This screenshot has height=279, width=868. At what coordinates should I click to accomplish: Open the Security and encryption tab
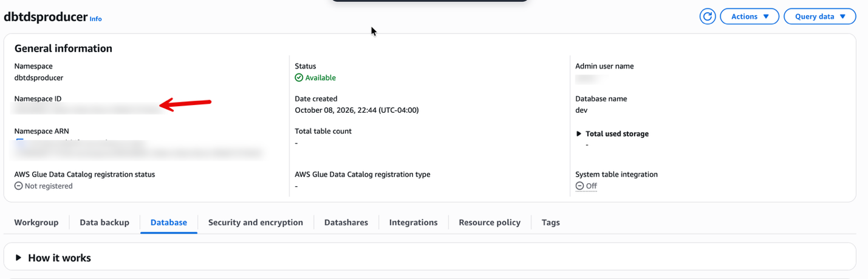pos(256,223)
